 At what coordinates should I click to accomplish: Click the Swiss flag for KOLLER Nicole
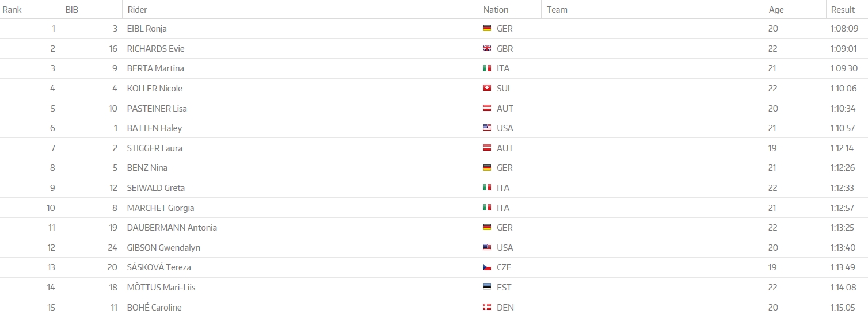pos(487,89)
